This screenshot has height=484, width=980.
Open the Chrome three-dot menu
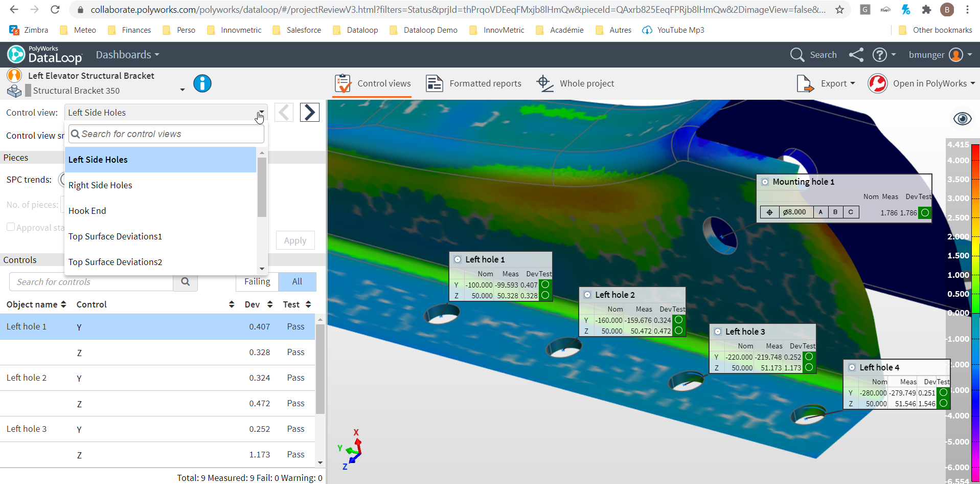tap(967, 10)
